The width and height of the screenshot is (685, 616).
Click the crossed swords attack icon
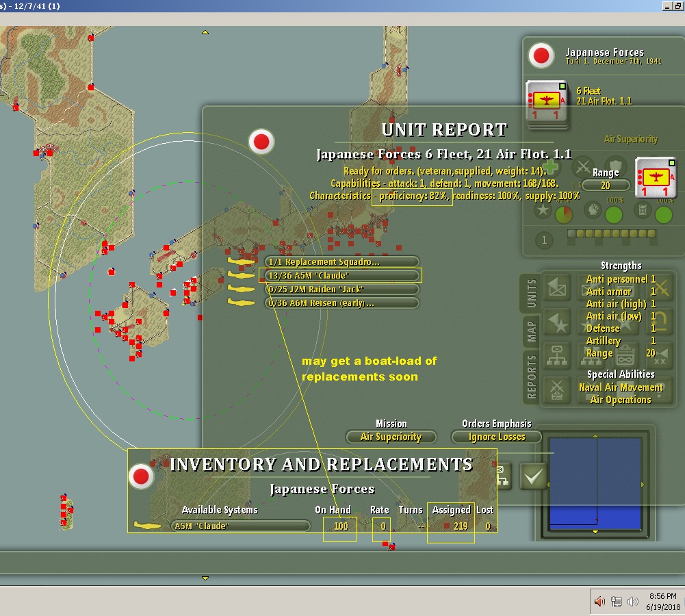(x=583, y=167)
